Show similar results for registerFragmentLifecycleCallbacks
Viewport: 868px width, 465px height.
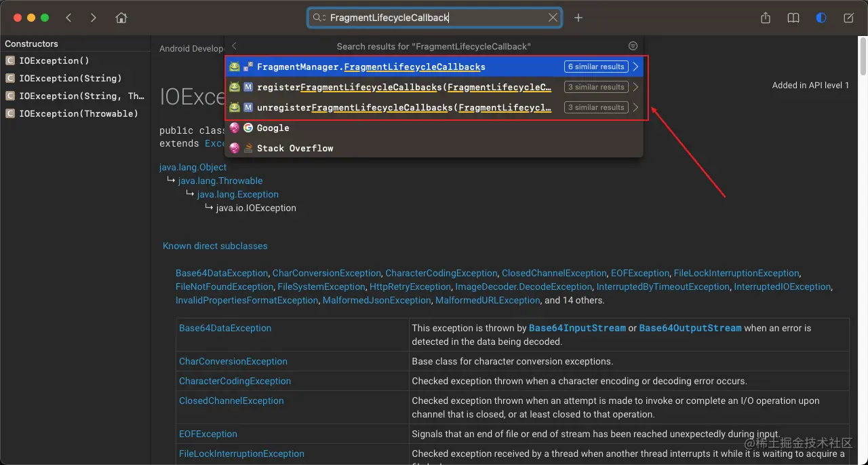(x=596, y=87)
